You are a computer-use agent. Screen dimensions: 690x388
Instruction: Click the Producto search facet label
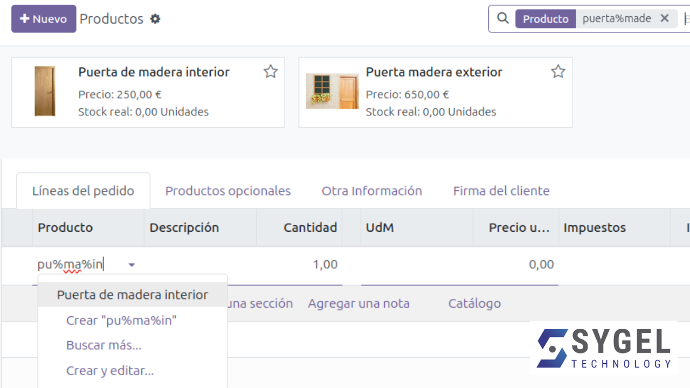click(x=546, y=19)
